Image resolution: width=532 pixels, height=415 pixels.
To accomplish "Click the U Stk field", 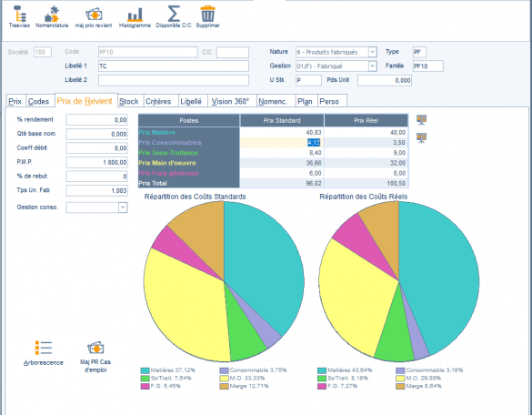I will pyautogui.click(x=308, y=80).
